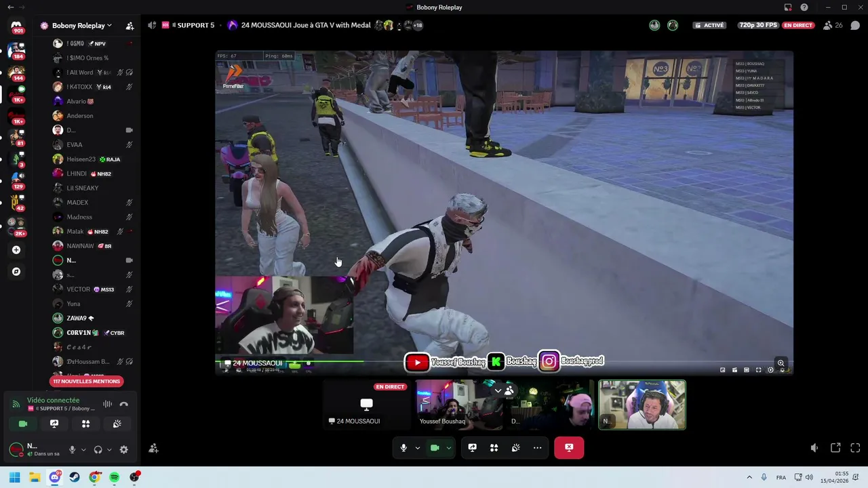The width and height of the screenshot is (868, 488).
Task: Open stream quality 720p 30 FPS menu
Action: click(758, 25)
